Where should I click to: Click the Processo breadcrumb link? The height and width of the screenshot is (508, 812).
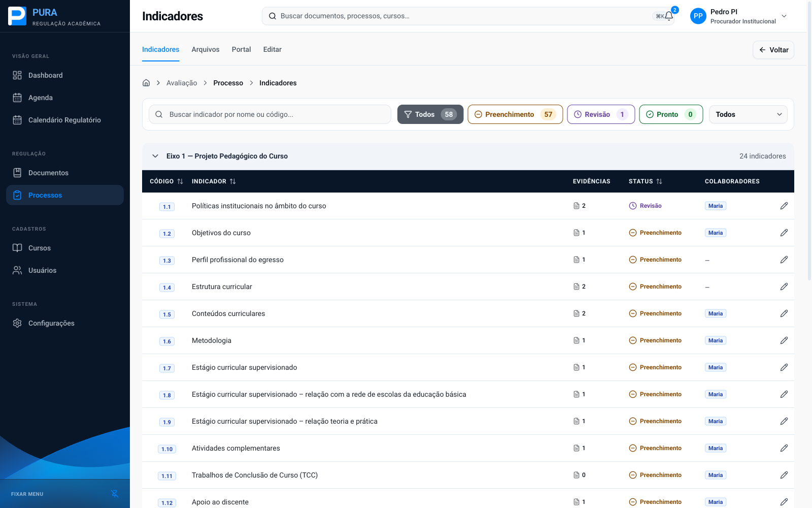pos(228,83)
